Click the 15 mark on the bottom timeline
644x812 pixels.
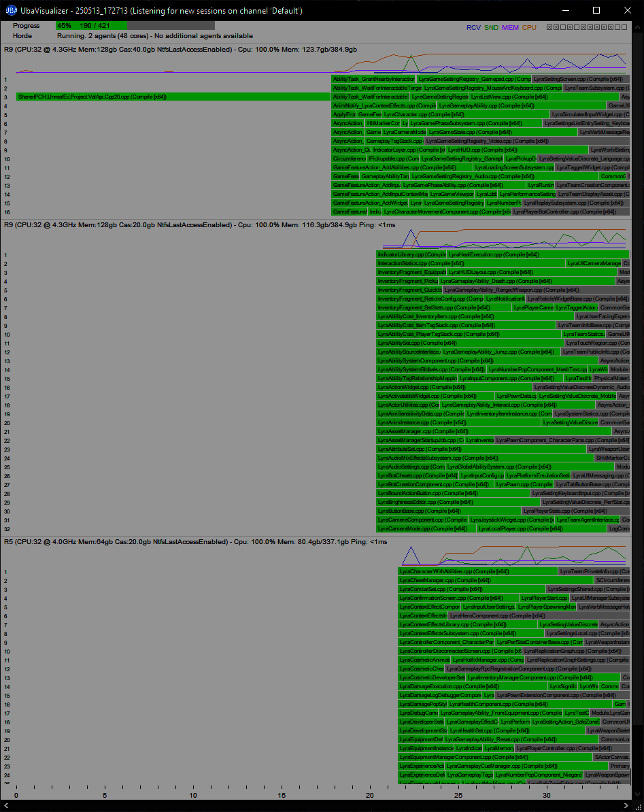282,795
